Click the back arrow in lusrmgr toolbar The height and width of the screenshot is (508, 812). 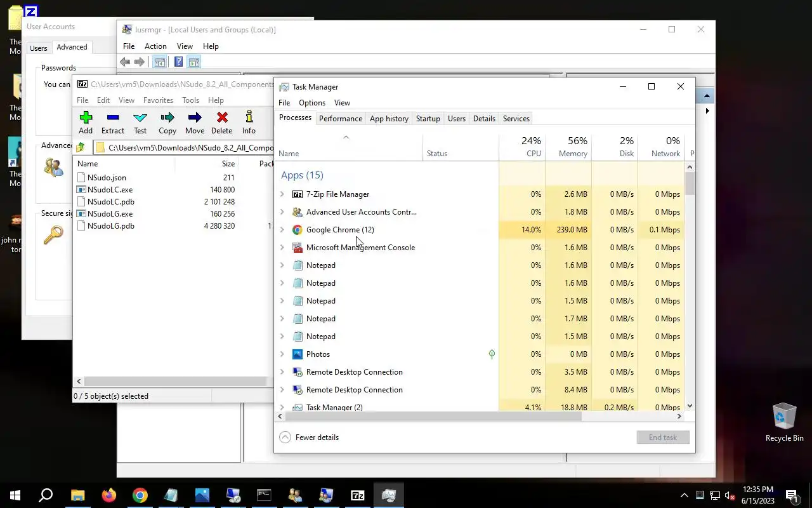125,62
